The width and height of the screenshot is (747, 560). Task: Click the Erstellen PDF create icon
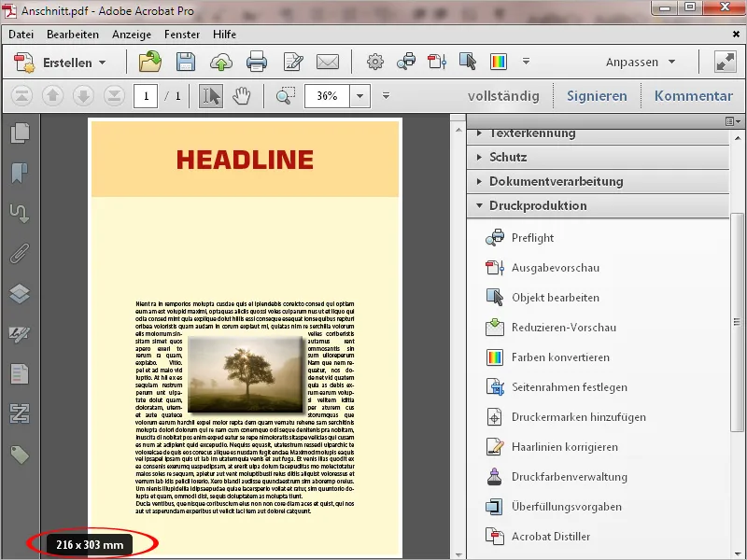click(x=24, y=63)
